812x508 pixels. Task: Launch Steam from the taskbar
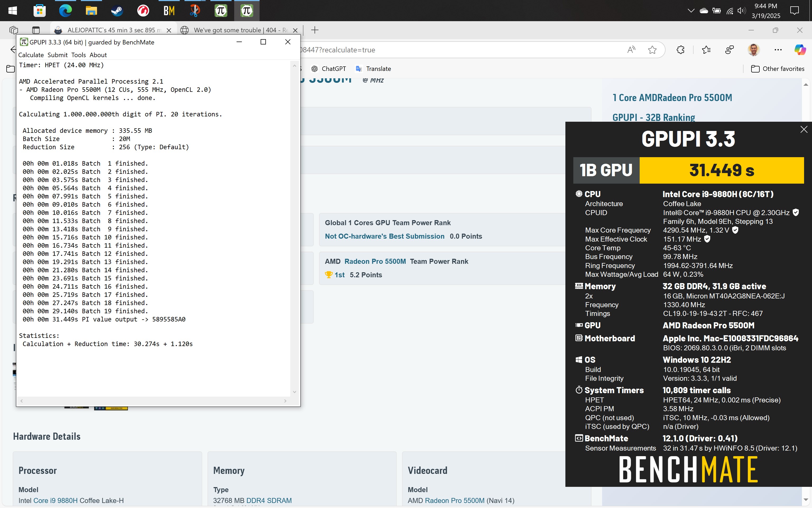click(x=117, y=11)
